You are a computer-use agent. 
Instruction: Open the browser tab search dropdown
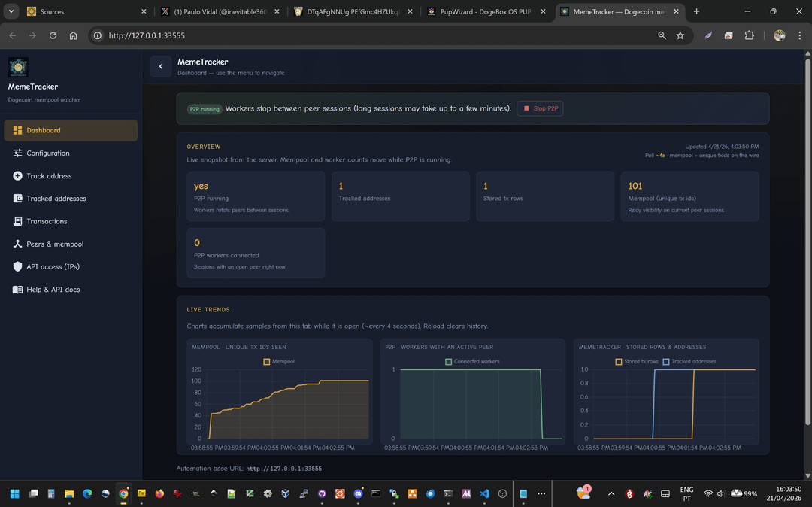[x=11, y=11]
